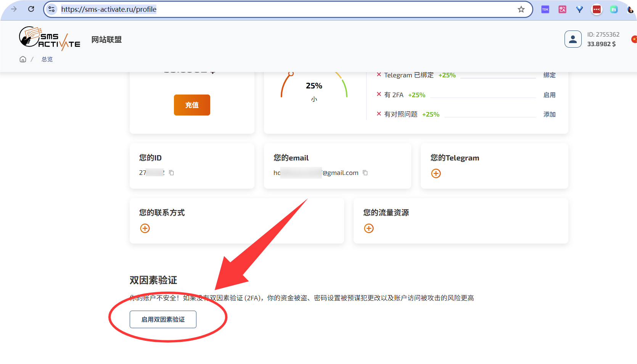Viewport: 637px width, 364px height.
Task: Copy the email address with the copy icon
Action: point(365,173)
